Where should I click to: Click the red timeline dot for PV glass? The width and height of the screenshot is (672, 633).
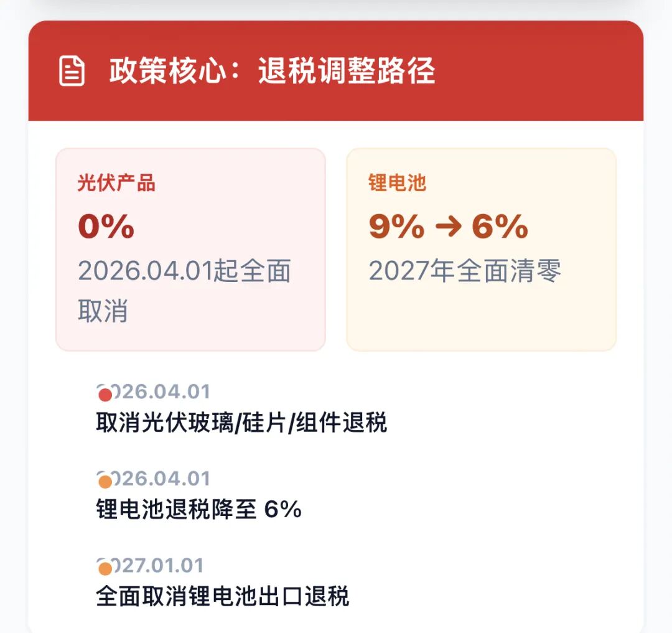[x=105, y=395]
